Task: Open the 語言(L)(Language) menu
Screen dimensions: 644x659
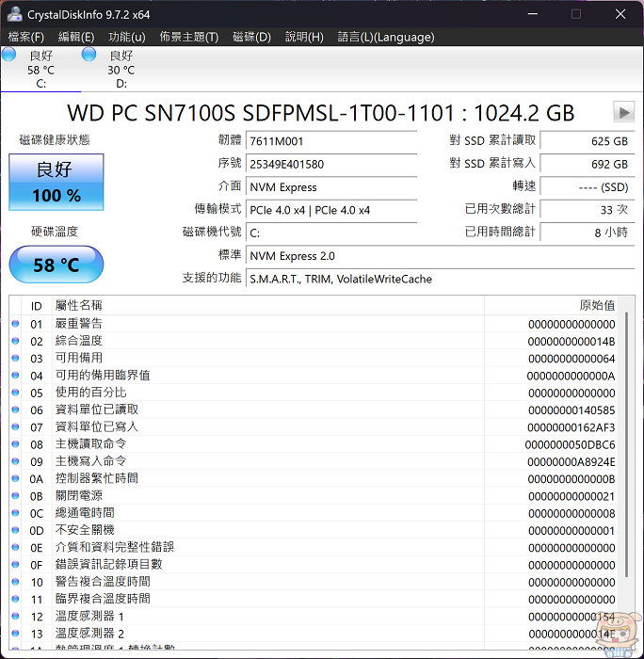Action: point(386,37)
